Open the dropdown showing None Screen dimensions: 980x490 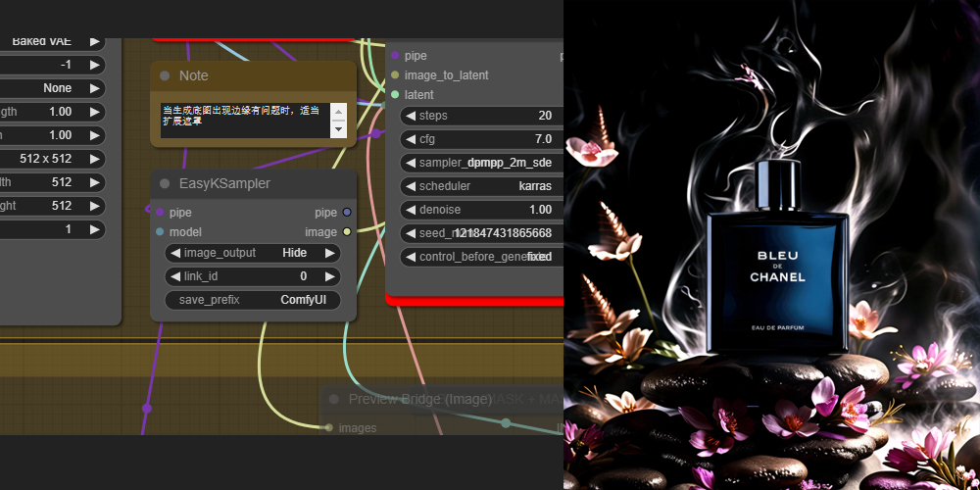pyautogui.click(x=52, y=88)
